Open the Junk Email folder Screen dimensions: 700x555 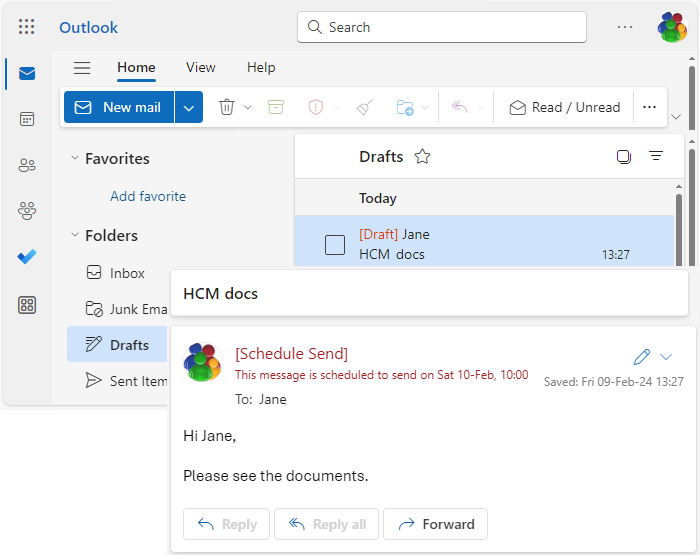point(117,309)
